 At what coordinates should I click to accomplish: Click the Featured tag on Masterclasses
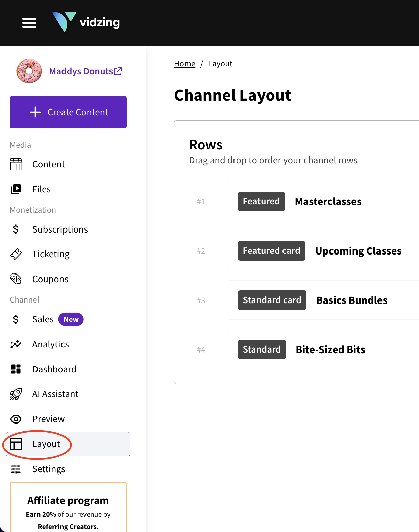(x=261, y=201)
